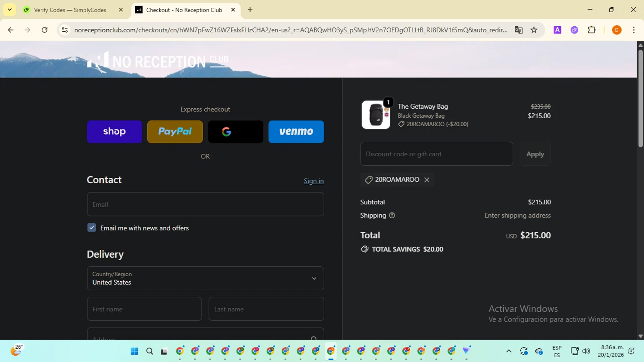Click the Enter shipping address text
Screen dimensions: 644x362
click(517, 216)
